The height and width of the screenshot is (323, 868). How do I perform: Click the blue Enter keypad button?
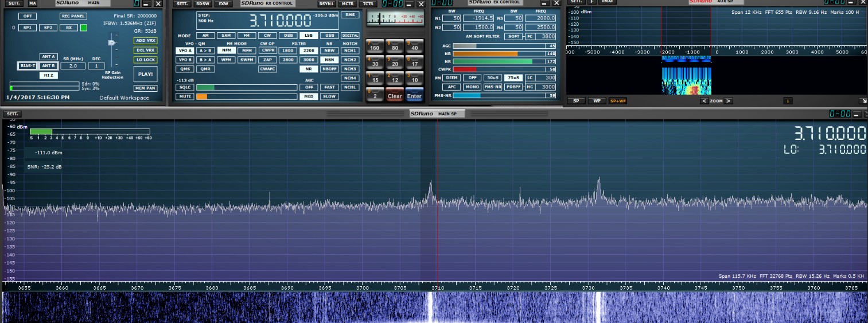tap(414, 95)
